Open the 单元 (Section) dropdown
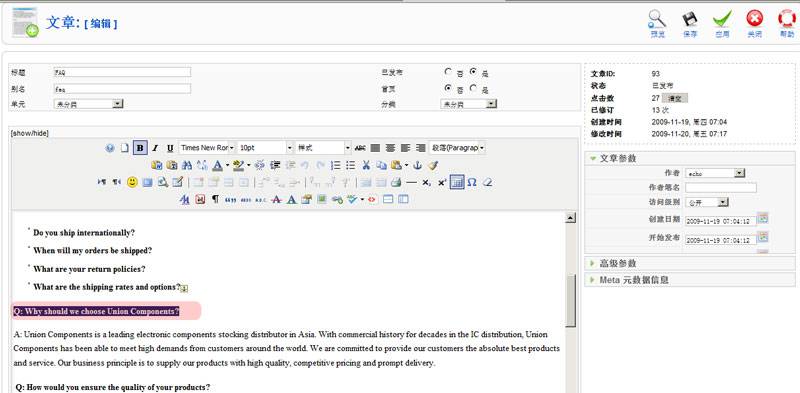 [88, 104]
